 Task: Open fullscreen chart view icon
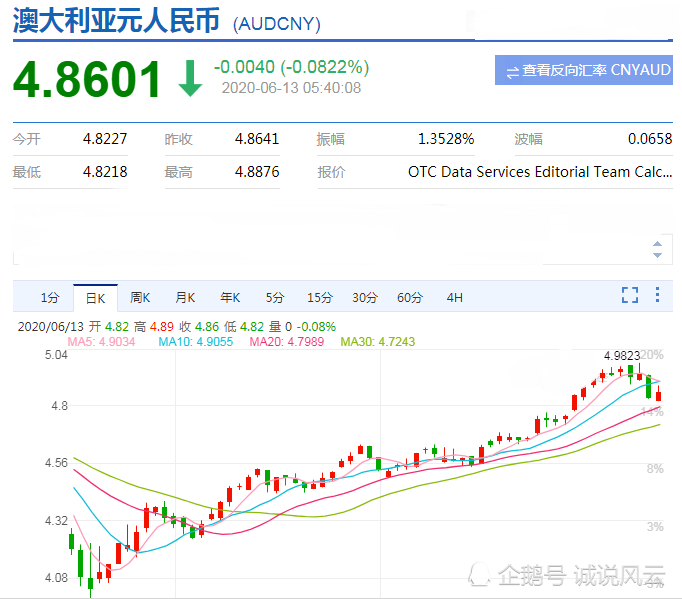click(x=629, y=295)
